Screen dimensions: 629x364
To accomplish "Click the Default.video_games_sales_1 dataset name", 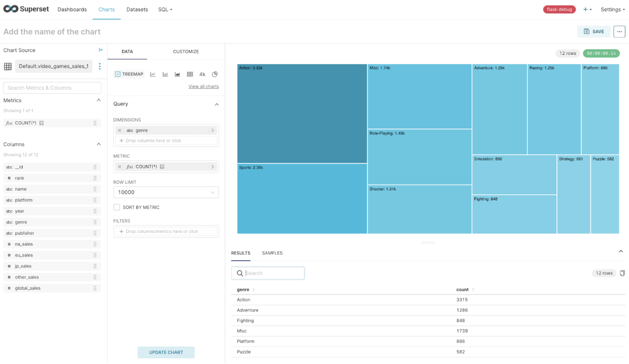I will [53, 66].
